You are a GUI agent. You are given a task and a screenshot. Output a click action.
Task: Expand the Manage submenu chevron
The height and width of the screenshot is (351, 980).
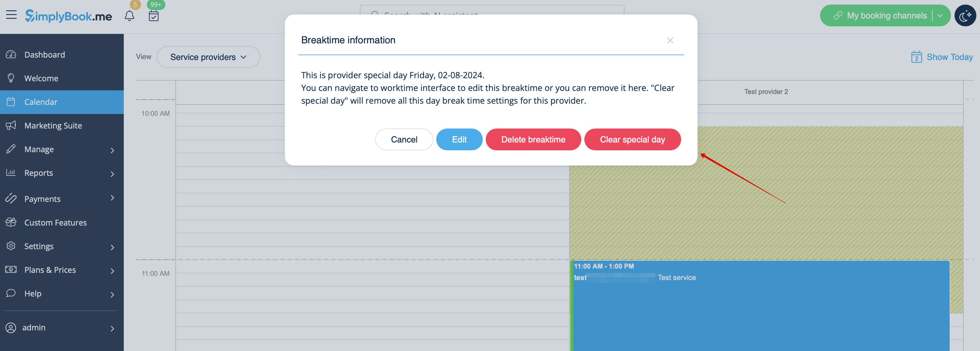click(x=112, y=150)
